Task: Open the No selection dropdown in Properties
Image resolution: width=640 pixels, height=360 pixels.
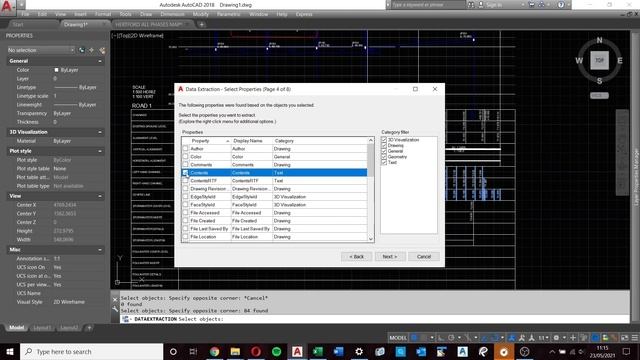Action: point(41,50)
